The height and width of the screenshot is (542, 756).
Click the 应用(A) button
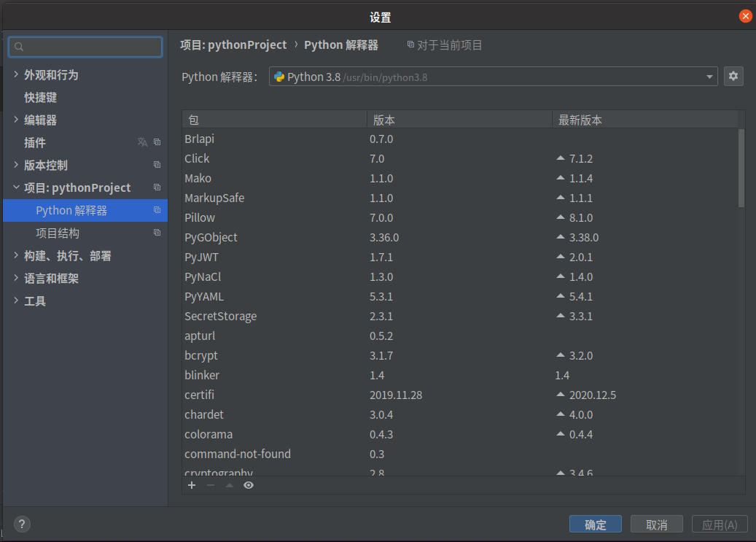(x=720, y=524)
